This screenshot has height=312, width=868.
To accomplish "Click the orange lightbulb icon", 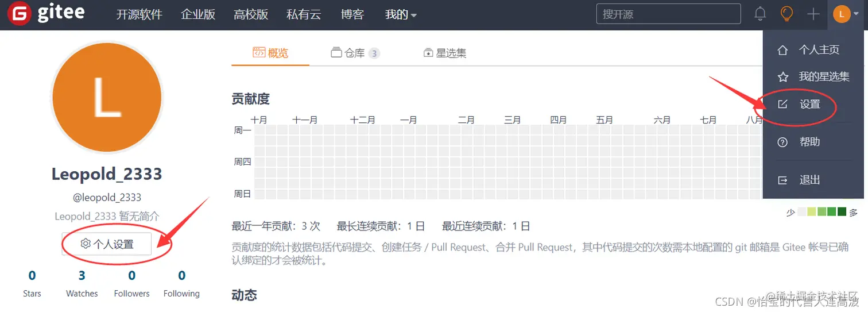I will (786, 14).
